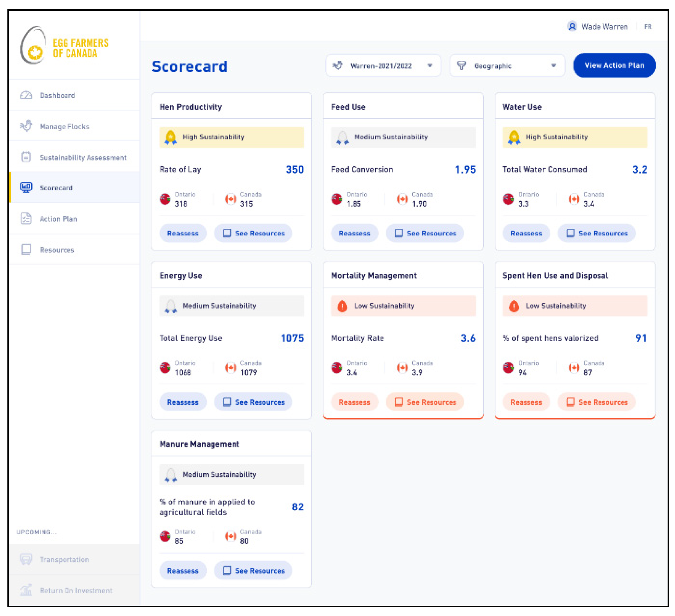The width and height of the screenshot is (675, 616).
Task: Open Return On Investment sidebar item
Action: [75, 590]
